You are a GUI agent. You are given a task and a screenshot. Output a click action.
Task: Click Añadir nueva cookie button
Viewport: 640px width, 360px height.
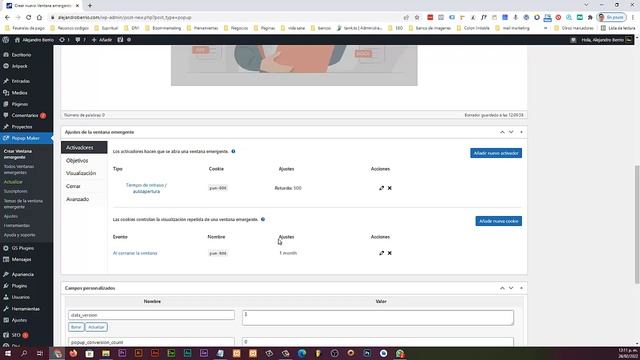(x=498, y=221)
